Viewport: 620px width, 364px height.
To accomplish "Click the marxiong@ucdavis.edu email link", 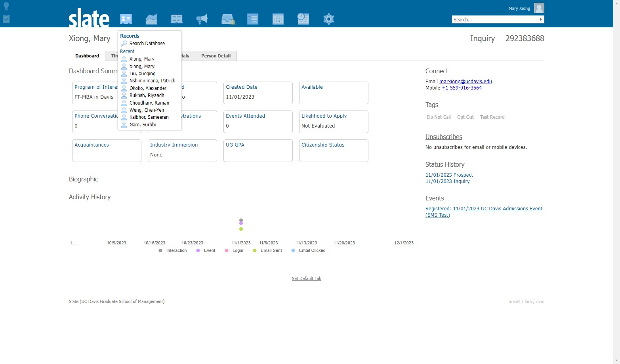I will pyautogui.click(x=465, y=82).
